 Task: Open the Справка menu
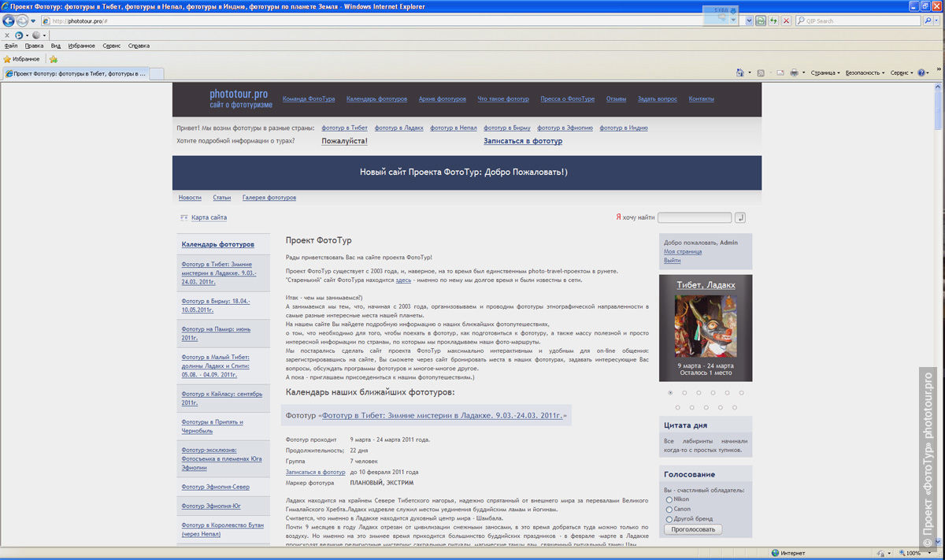point(139,46)
